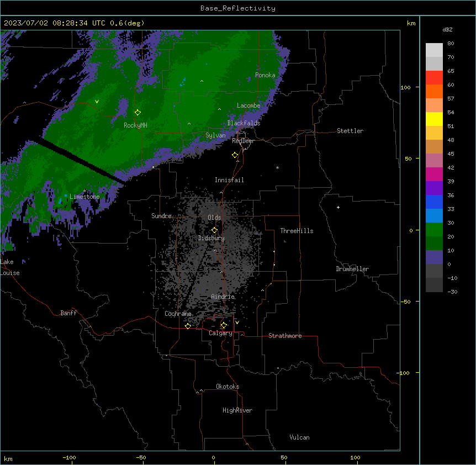476x465 pixels.
Task: Click the Stettler town label
Action: coord(350,131)
